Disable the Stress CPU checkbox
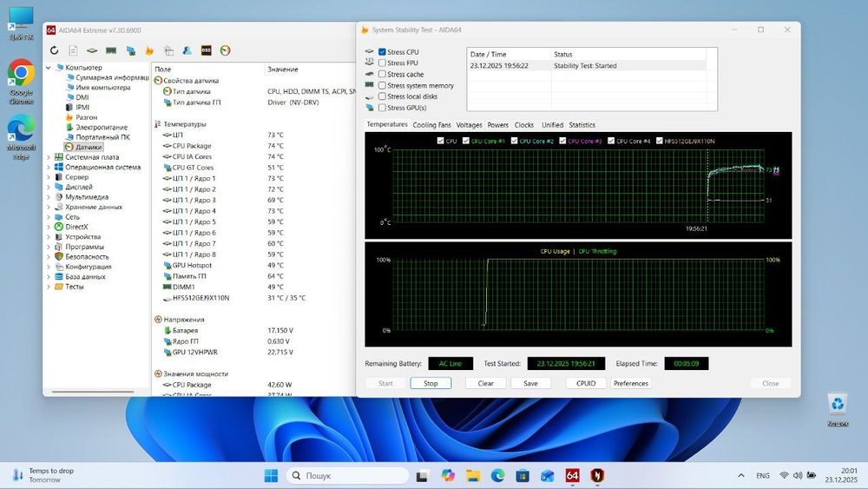Image resolution: width=868 pixels, height=489 pixels. [x=382, y=51]
